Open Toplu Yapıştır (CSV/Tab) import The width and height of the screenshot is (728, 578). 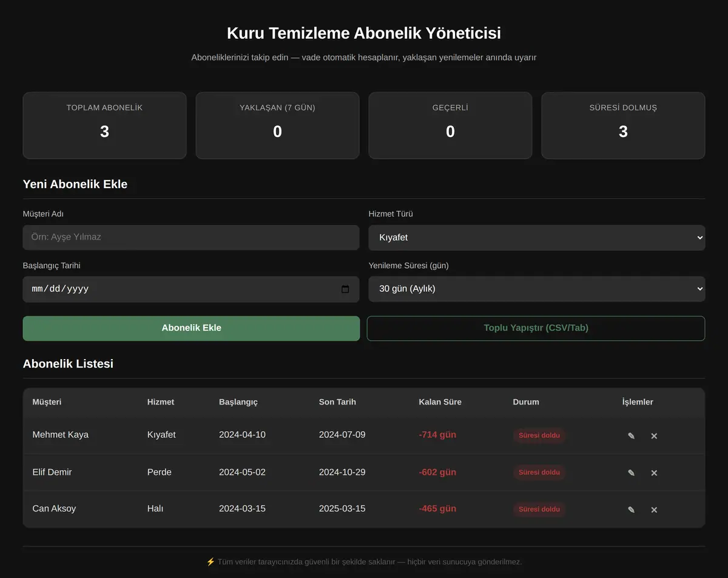coord(536,328)
